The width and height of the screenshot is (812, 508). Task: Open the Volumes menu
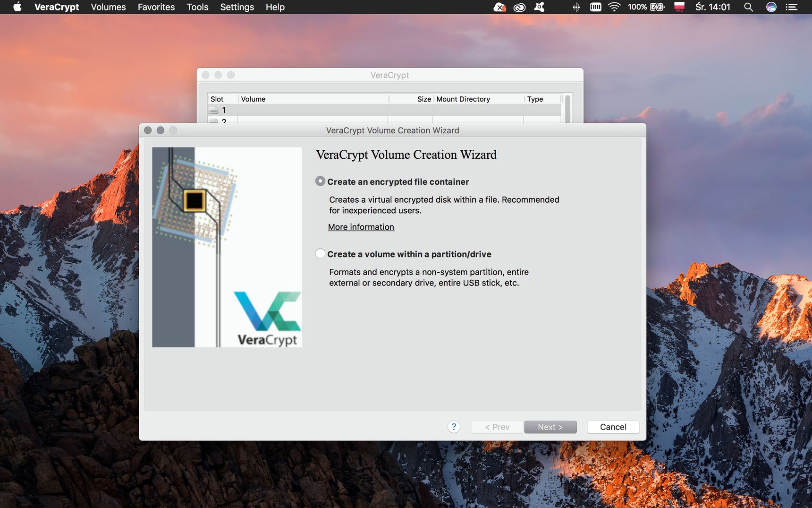tap(108, 7)
